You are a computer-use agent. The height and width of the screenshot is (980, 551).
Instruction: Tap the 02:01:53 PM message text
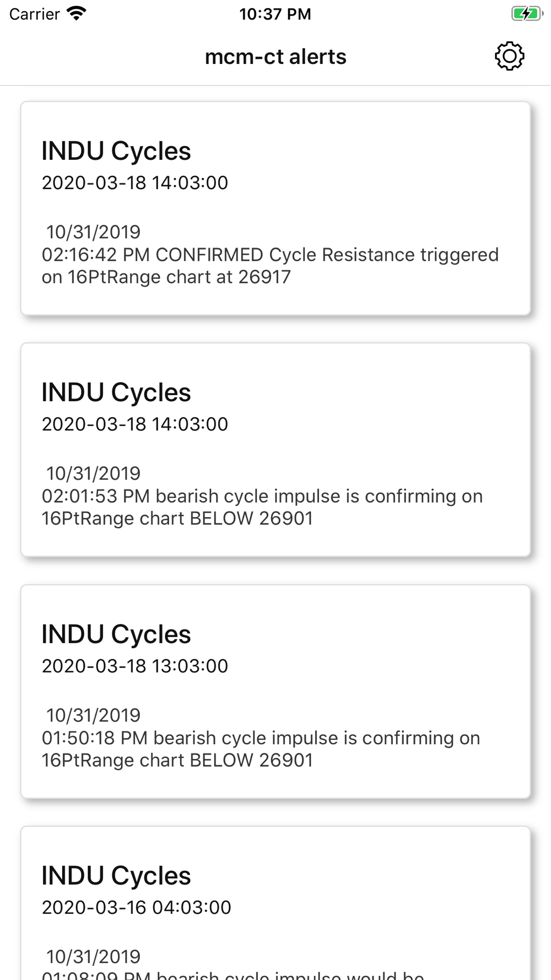(262, 507)
